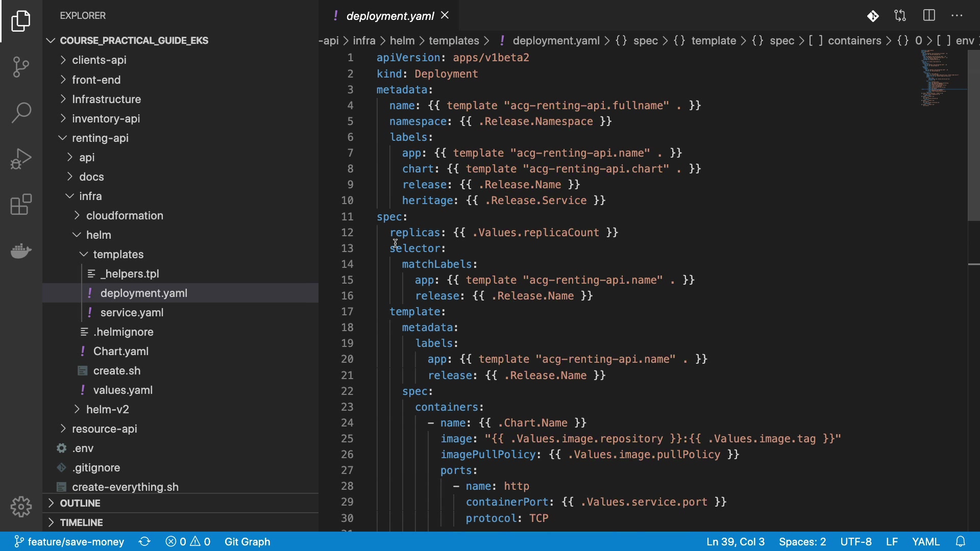Screen dimensions: 980x551
Task: Open the Extensions view
Action: pyautogui.click(x=21, y=205)
